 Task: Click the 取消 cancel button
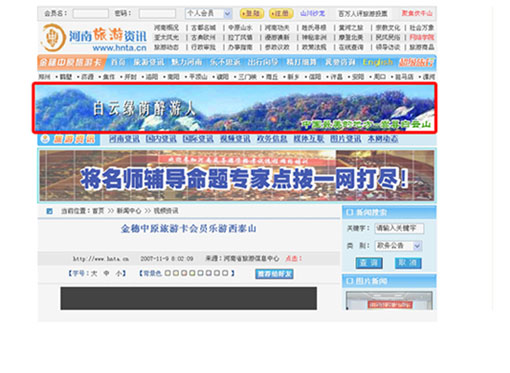[408, 263]
